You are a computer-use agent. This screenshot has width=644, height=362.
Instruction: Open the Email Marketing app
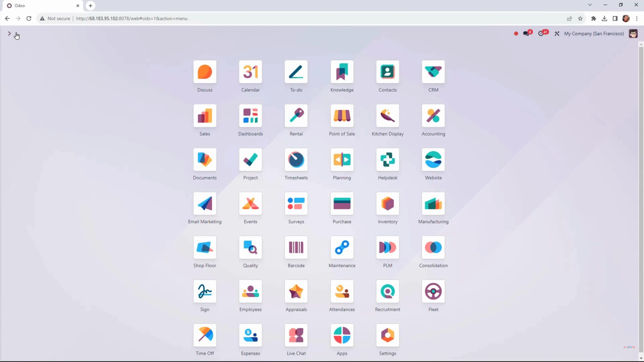(205, 203)
